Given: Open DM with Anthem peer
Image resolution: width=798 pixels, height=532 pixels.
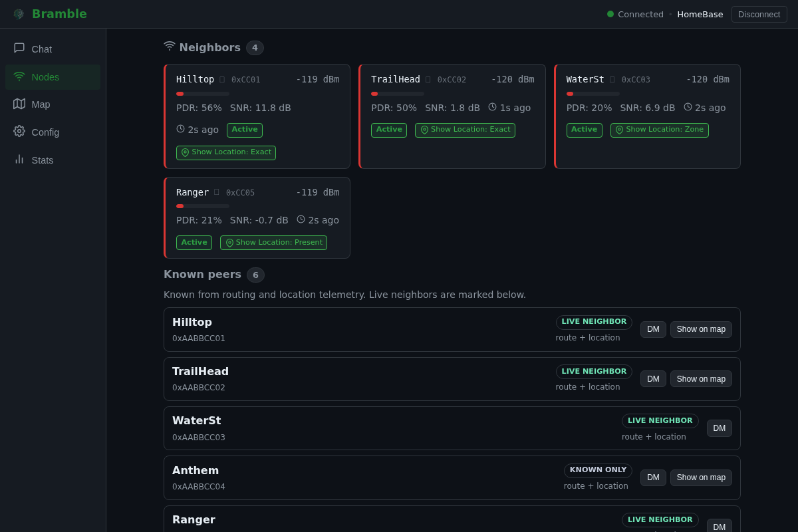Looking at the screenshot, I should tap(653, 477).
